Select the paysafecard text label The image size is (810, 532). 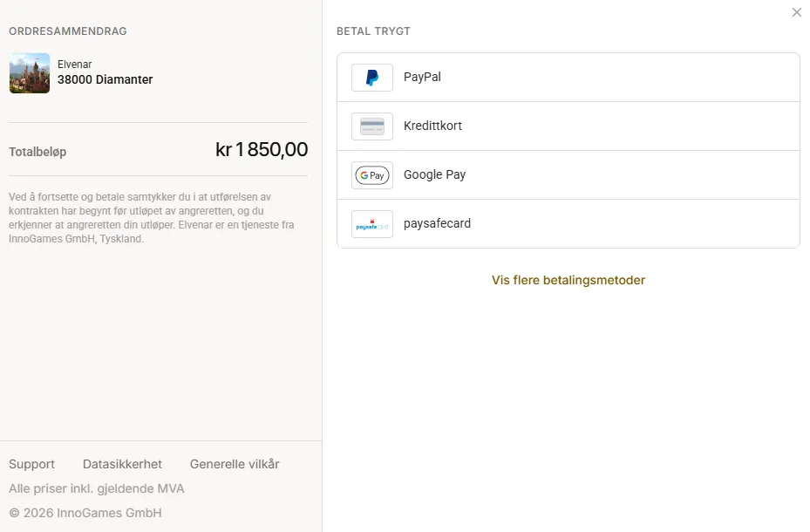[x=437, y=223]
